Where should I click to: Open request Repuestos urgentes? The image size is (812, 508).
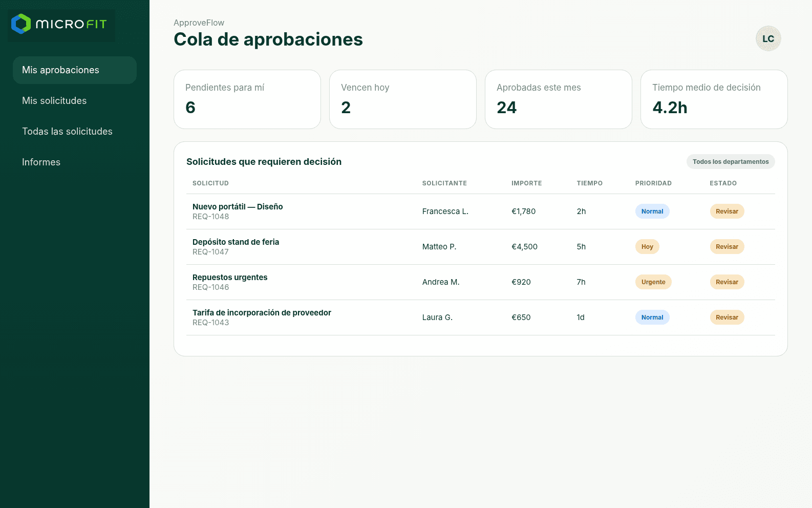230,278
